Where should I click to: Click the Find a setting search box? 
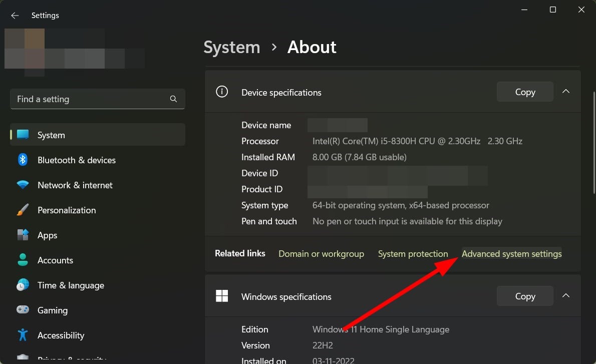point(98,99)
